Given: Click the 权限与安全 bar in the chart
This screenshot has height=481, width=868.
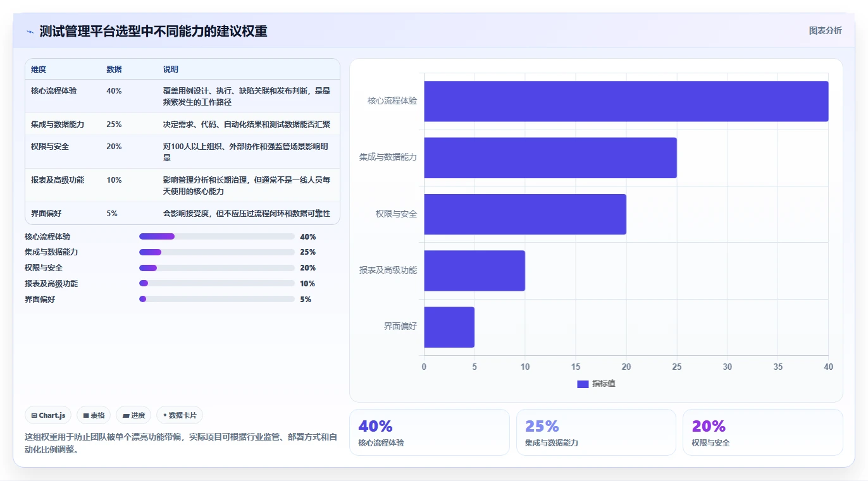Looking at the screenshot, I should click(525, 214).
